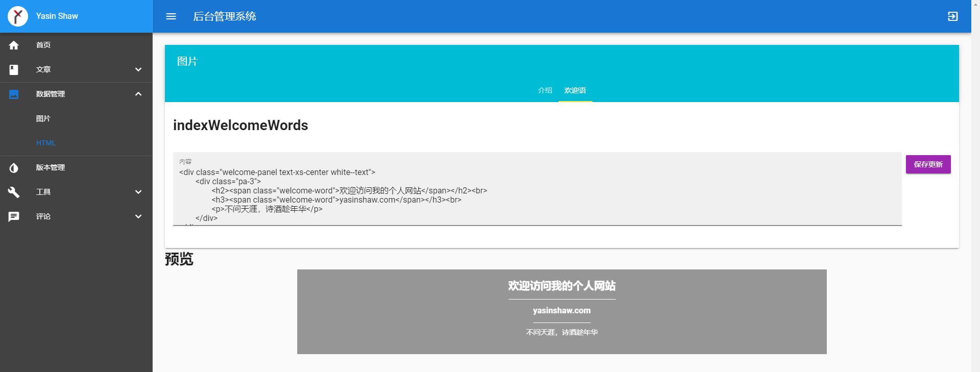
Task: Click the logout icon in the top bar
Action: pos(952,16)
